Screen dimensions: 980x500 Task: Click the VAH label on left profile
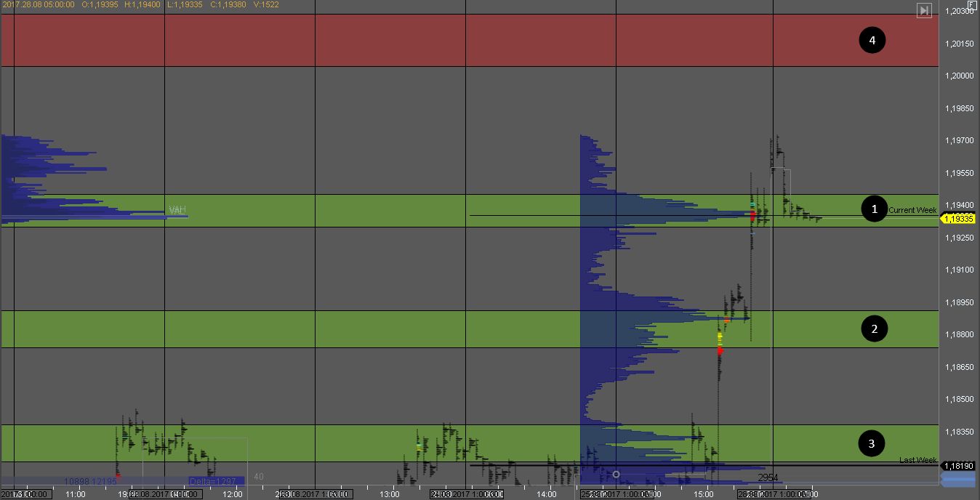click(x=177, y=210)
